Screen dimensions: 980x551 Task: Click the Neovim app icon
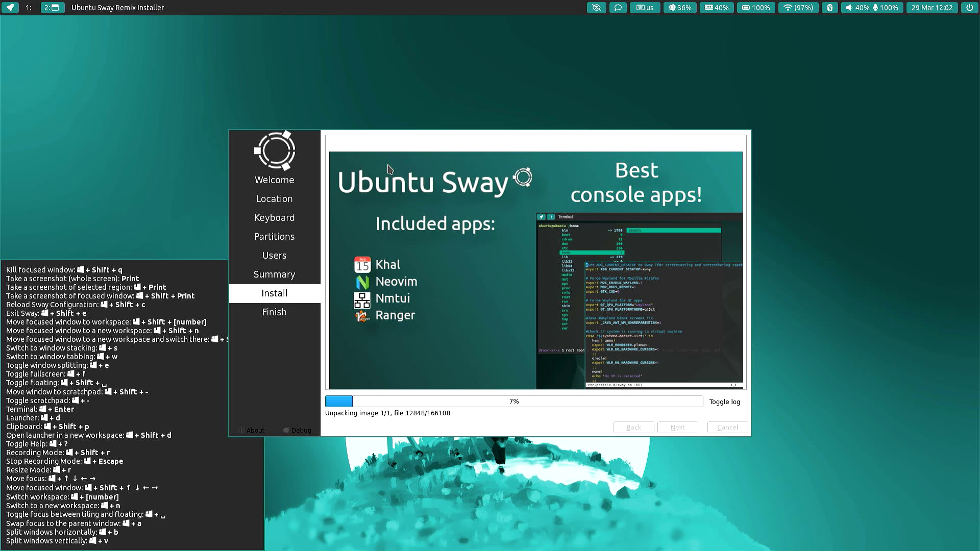point(362,281)
